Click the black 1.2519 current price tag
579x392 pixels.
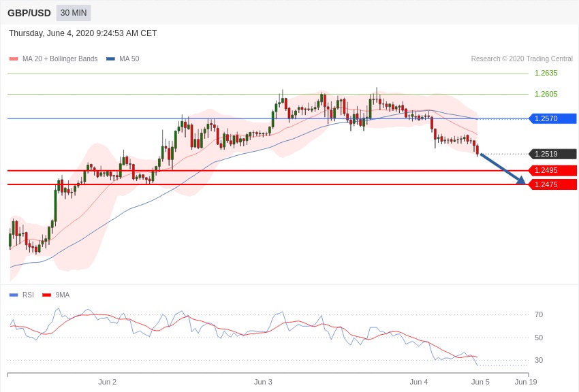(552, 154)
